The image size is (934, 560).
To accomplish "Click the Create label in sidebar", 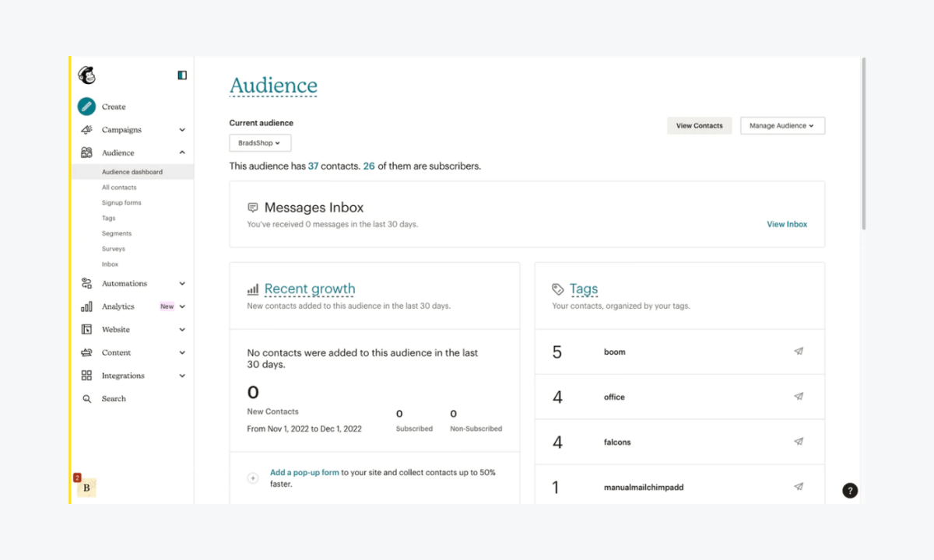I will [x=114, y=107].
